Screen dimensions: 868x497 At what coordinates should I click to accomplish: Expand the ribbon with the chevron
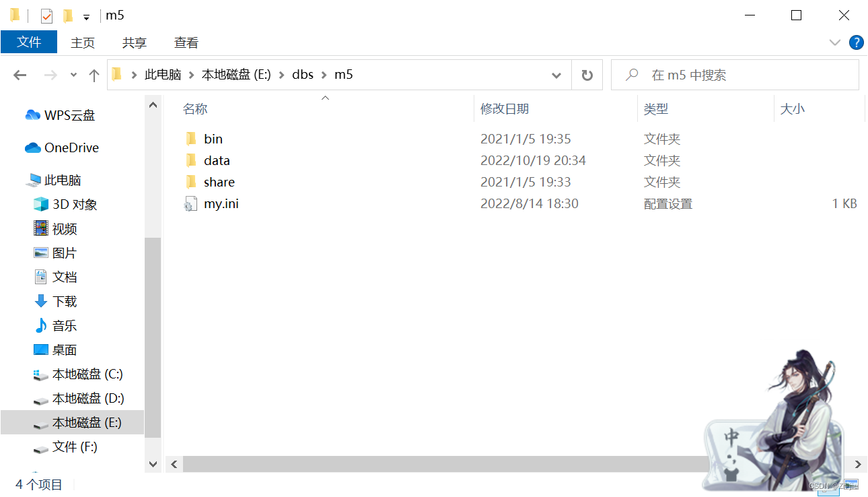[x=835, y=42]
